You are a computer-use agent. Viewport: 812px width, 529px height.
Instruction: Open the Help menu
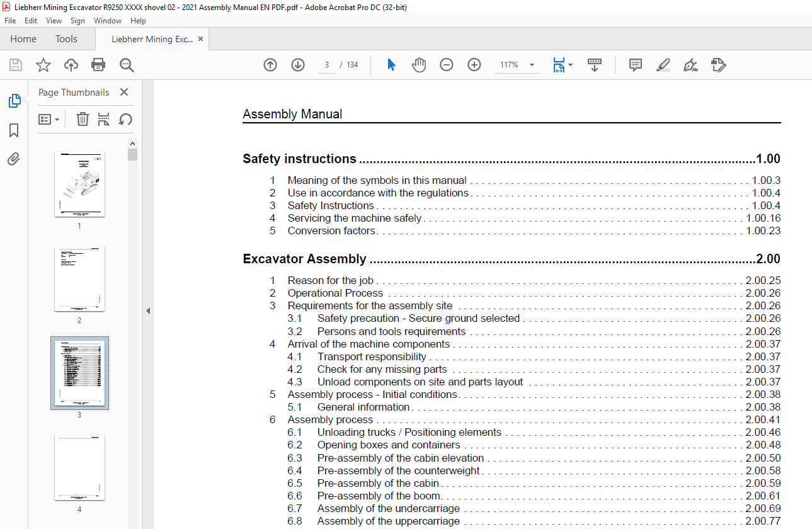138,21
